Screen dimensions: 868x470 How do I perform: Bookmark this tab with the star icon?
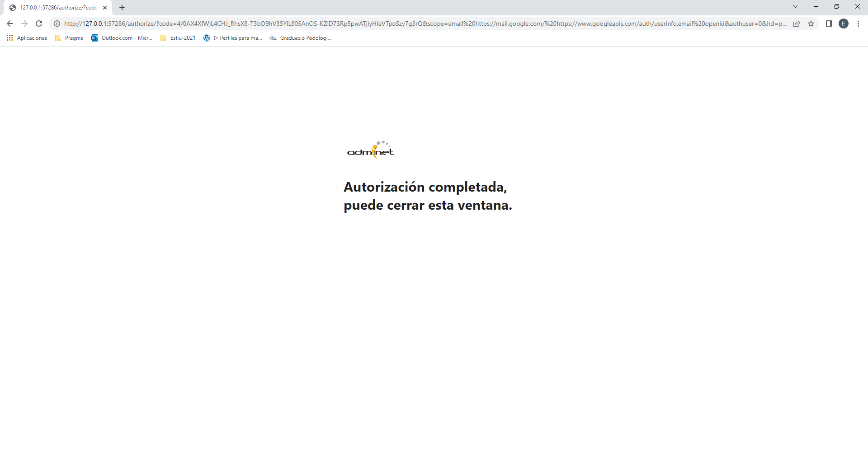[x=811, y=23]
